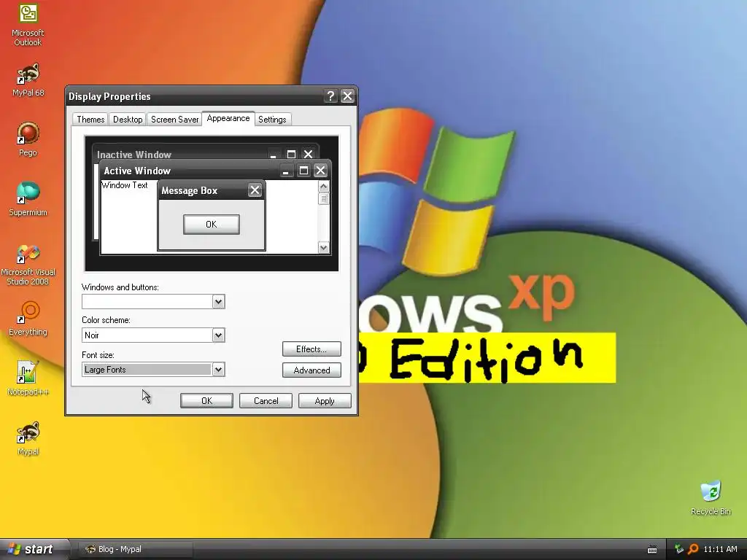Click the Effects... button
747x560 pixels.
coord(311,349)
